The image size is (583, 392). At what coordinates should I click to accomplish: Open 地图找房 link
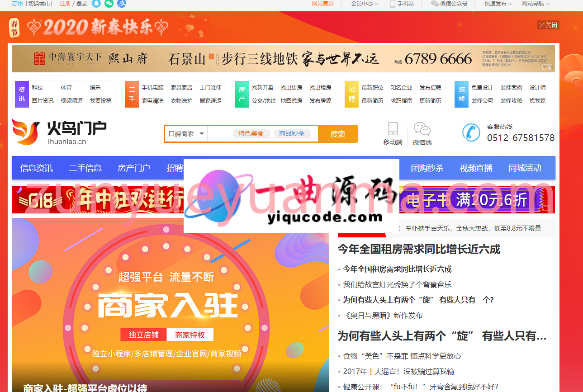(x=292, y=101)
